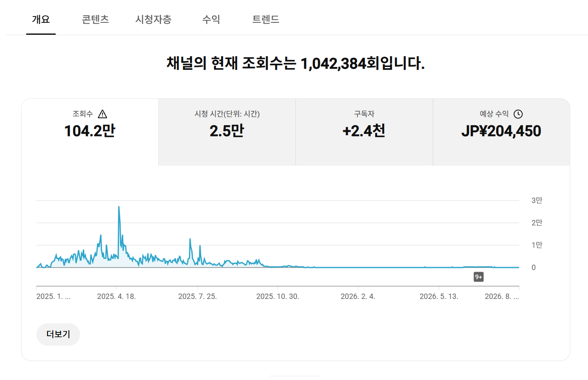Click the 2025. 10. 30. date label
588x380 pixels.
pyautogui.click(x=278, y=296)
